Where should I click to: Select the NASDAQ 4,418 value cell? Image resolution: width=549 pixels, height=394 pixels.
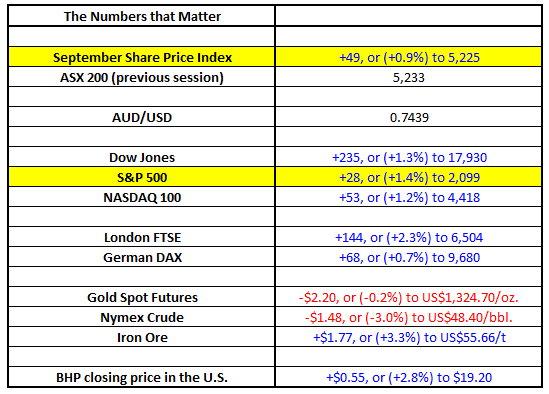(409, 197)
